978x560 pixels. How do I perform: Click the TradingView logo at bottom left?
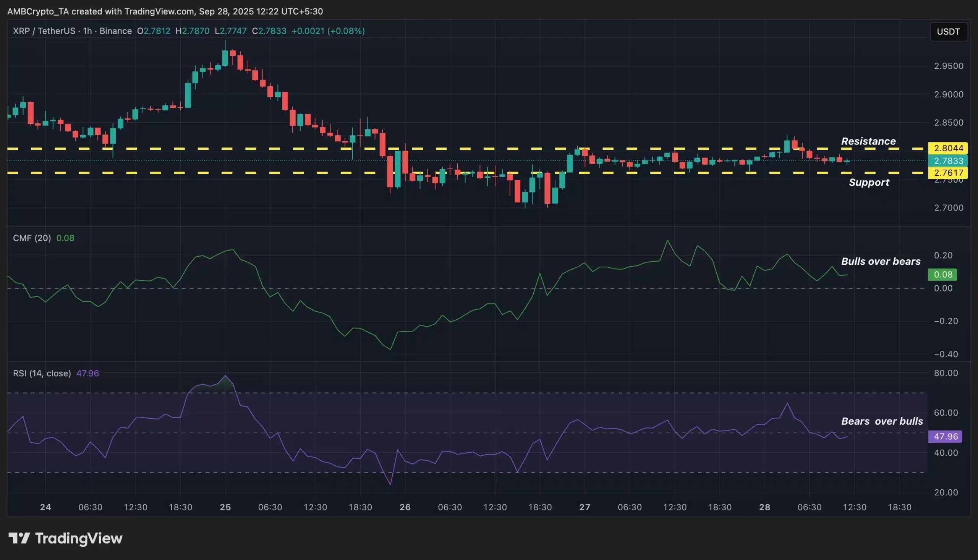65,539
